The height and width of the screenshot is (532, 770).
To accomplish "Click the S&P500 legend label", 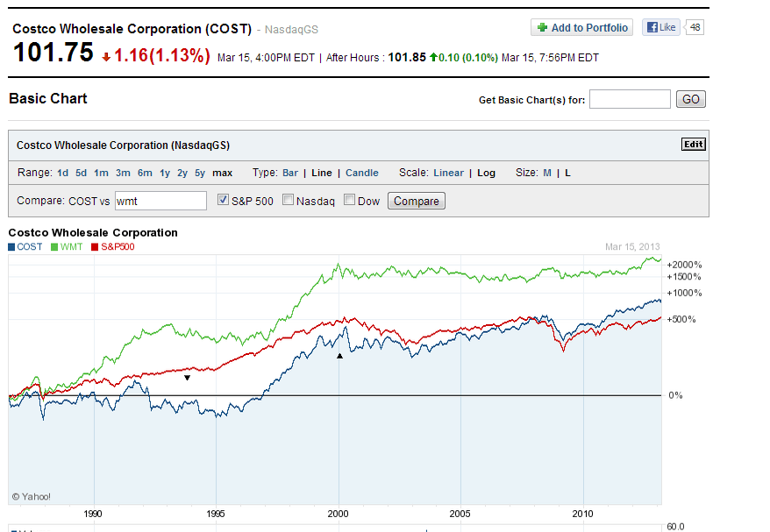I will pos(118,247).
